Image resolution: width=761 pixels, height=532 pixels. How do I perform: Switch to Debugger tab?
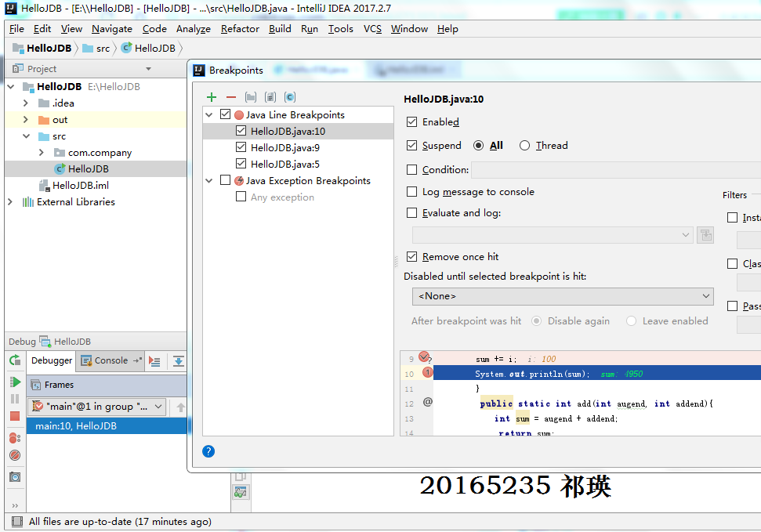click(52, 360)
